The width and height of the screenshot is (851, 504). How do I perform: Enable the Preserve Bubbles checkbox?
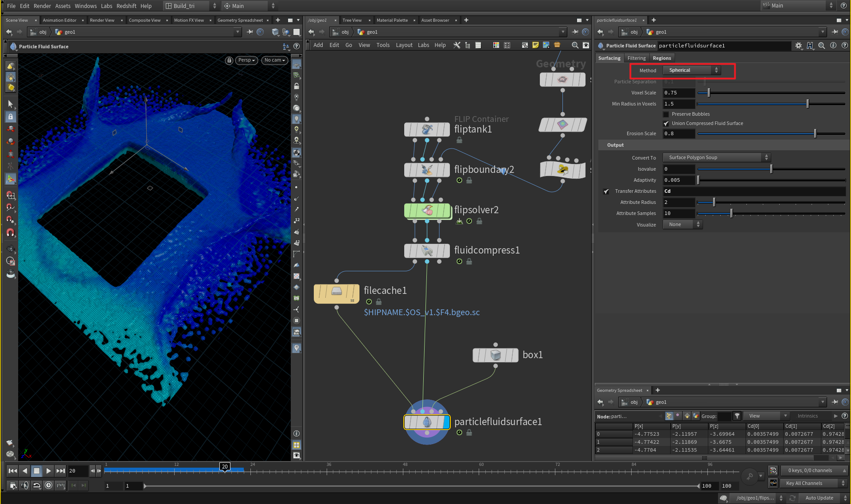pyautogui.click(x=666, y=114)
